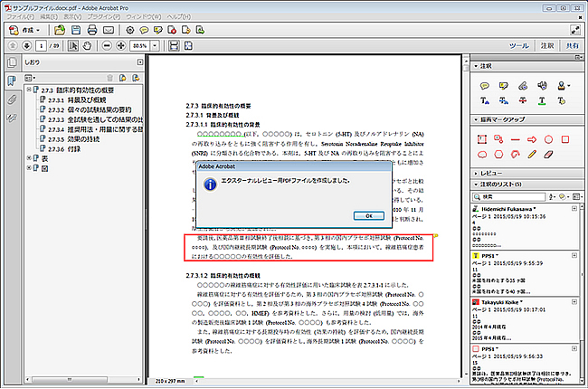Open the 注釈 pane tab
Image resolution: width=588 pixels, height=389 pixels.
pyautogui.click(x=547, y=46)
